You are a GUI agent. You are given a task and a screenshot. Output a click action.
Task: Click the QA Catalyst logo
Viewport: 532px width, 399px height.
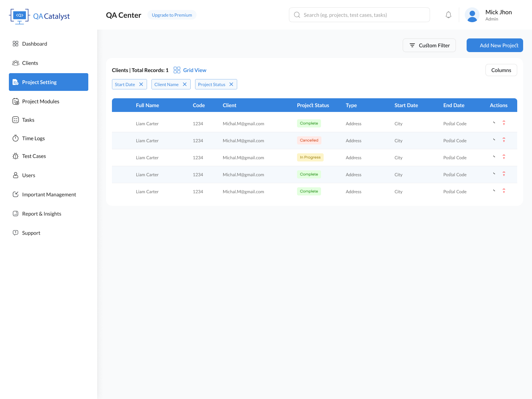point(39,16)
